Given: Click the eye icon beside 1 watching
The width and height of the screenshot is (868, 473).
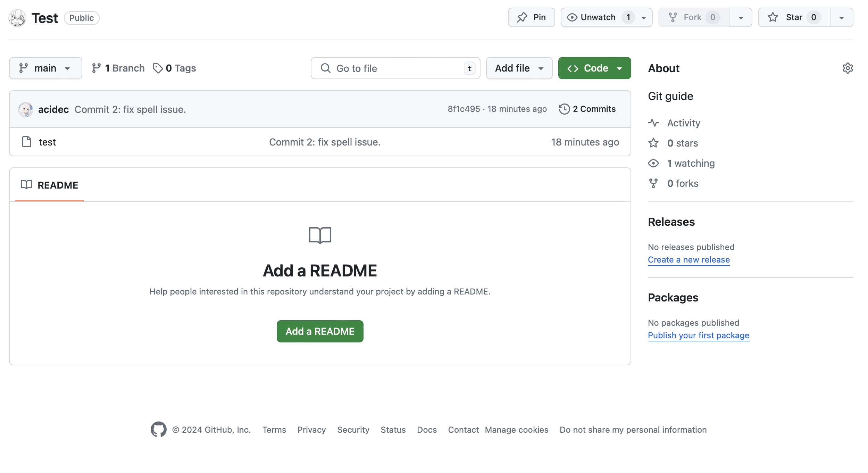Looking at the screenshot, I should click(x=653, y=163).
